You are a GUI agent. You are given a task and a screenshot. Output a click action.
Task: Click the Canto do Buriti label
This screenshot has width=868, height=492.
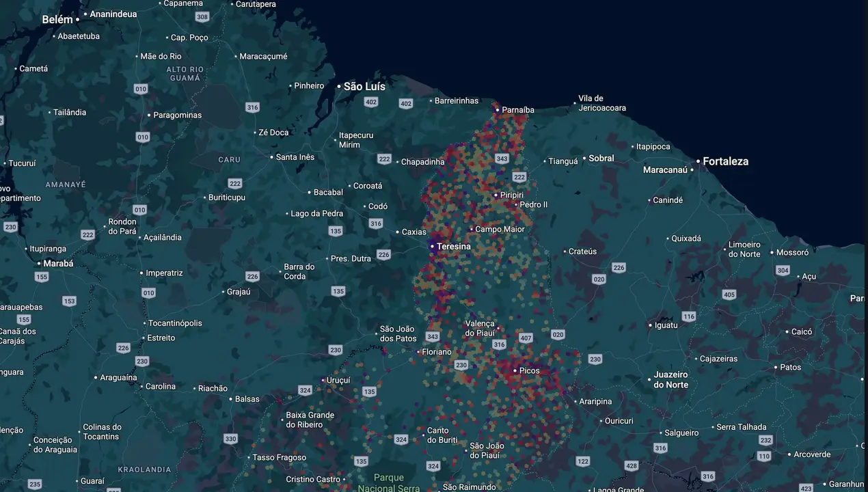point(442,436)
